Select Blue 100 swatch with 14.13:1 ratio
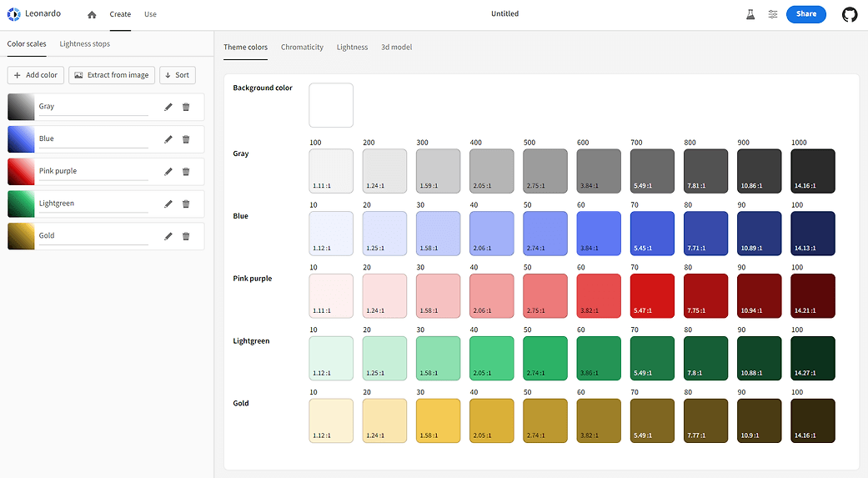This screenshot has height=478, width=868. [x=813, y=234]
